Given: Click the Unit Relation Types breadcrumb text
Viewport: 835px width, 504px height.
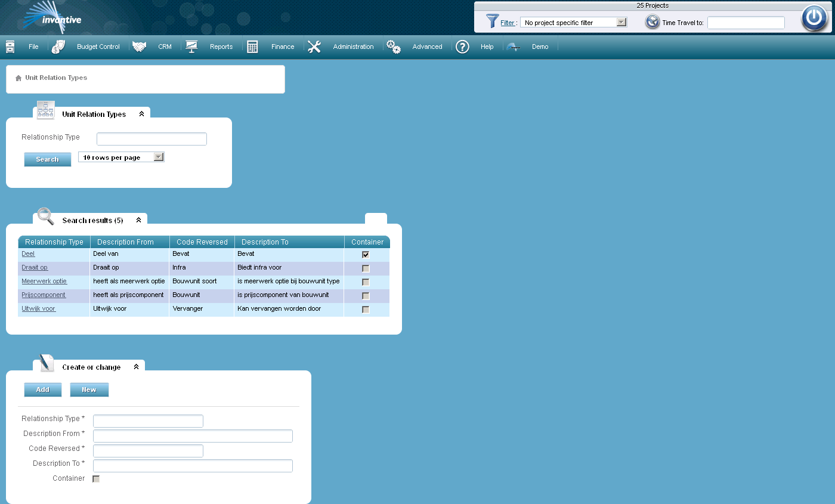Looking at the screenshot, I should (x=56, y=78).
